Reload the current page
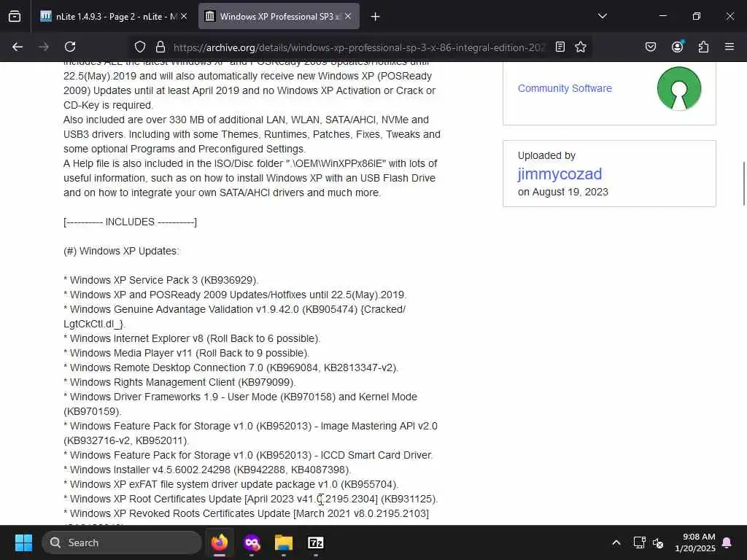The image size is (747, 560). [70, 47]
